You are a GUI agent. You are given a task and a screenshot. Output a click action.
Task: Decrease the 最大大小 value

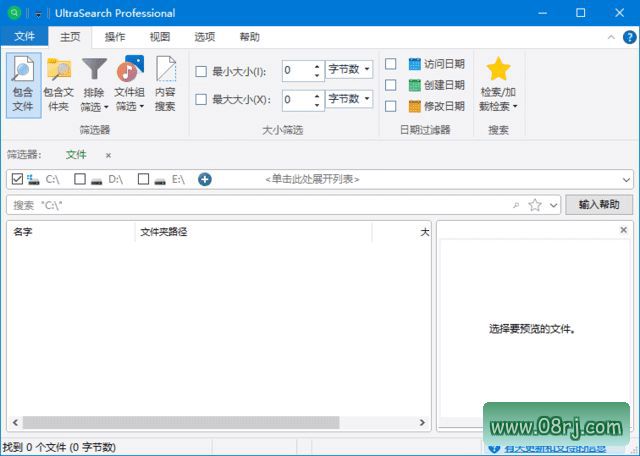[x=317, y=105]
